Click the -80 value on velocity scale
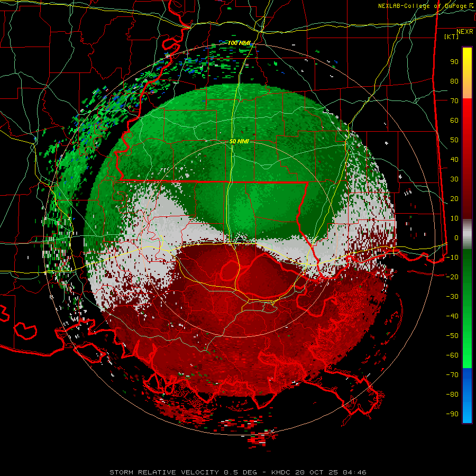This screenshot has height=476, width=476. click(x=452, y=395)
